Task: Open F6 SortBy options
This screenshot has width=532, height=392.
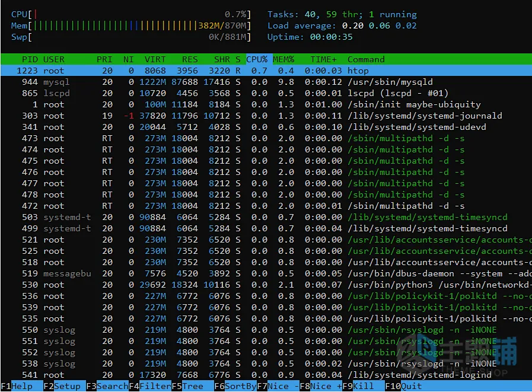Action: click(235, 386)
